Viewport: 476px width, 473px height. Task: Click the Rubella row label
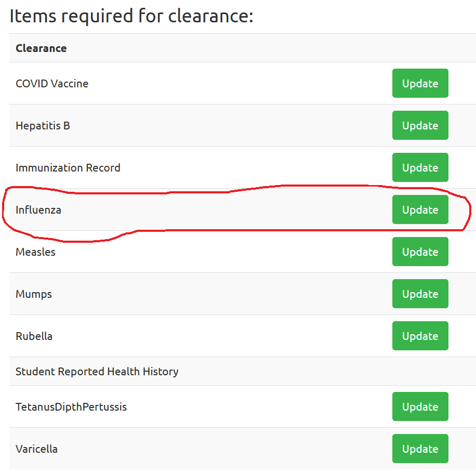pyautogui.click(x=34, y=336)
